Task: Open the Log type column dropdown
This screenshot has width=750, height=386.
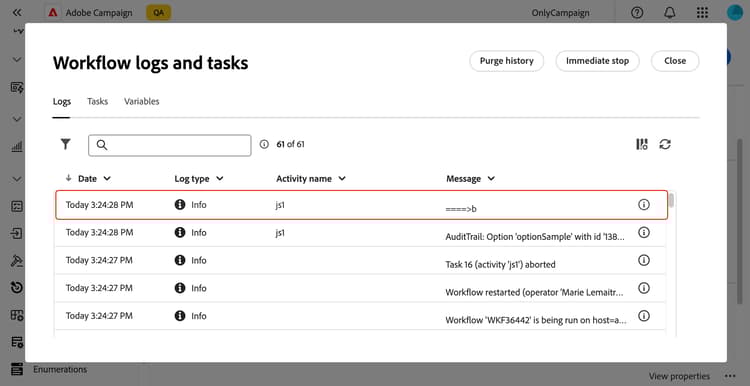Action: coord(220,178)
